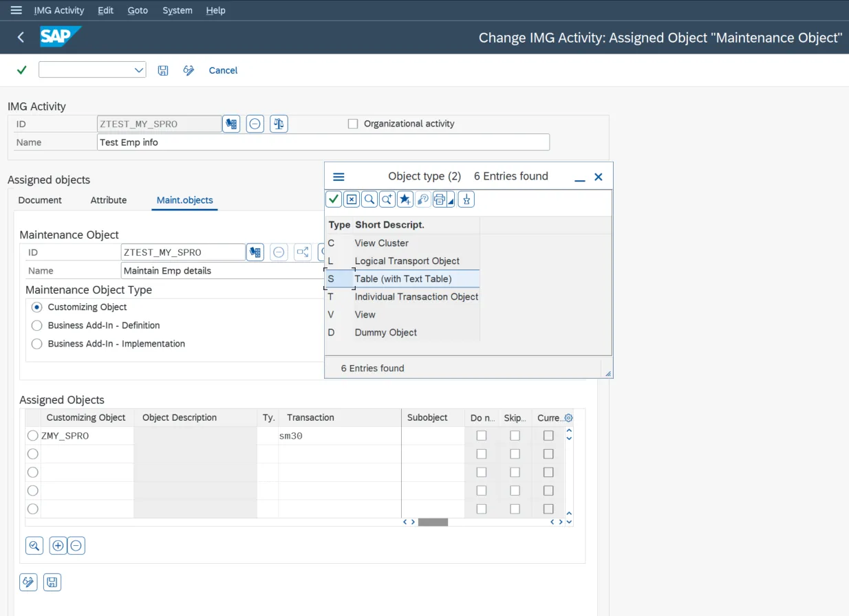Pin the Object type dialog open
This screenshot has height=616, width=849.
point(467,199)
